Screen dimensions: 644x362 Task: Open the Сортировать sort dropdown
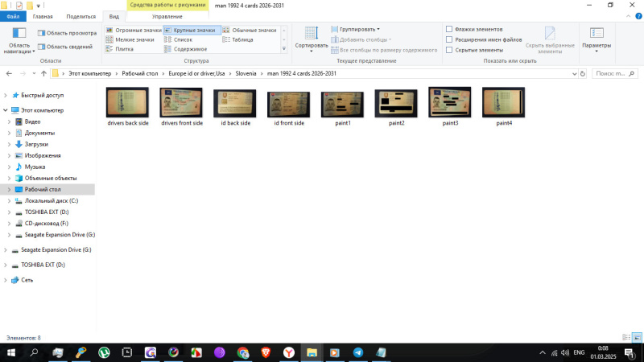(x=311, y=38)
